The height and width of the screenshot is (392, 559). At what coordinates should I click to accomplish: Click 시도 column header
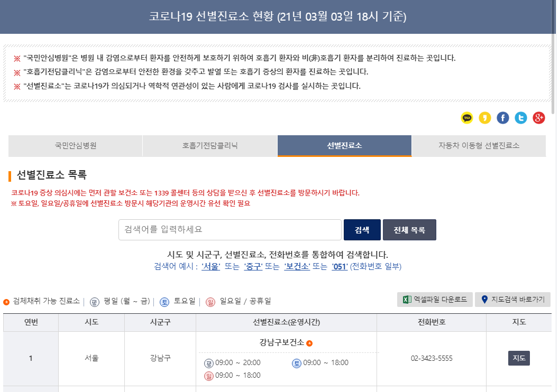(91, 322)
